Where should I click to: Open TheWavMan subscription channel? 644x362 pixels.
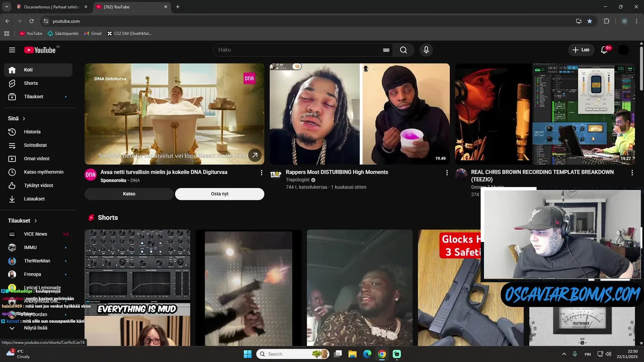coord(38,261)
